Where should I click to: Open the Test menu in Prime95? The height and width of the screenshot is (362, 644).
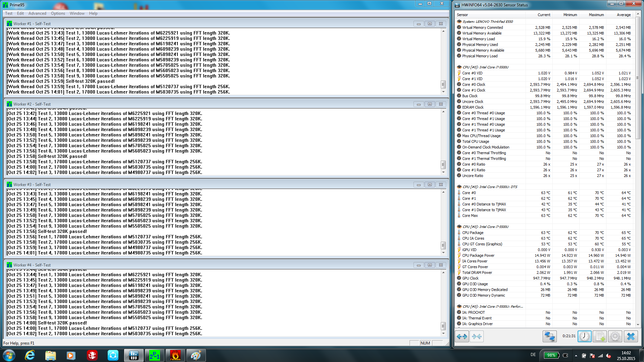tap(9, 13)
